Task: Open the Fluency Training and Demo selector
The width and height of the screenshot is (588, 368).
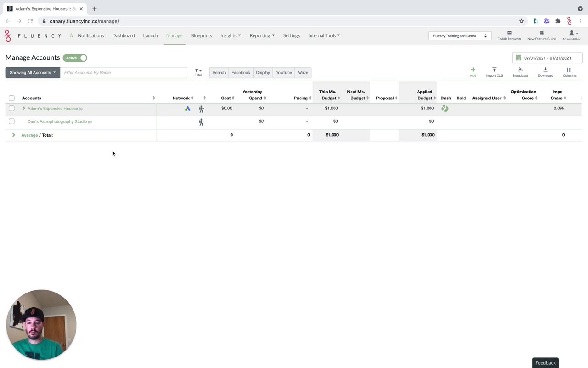Action: (459, 36)
